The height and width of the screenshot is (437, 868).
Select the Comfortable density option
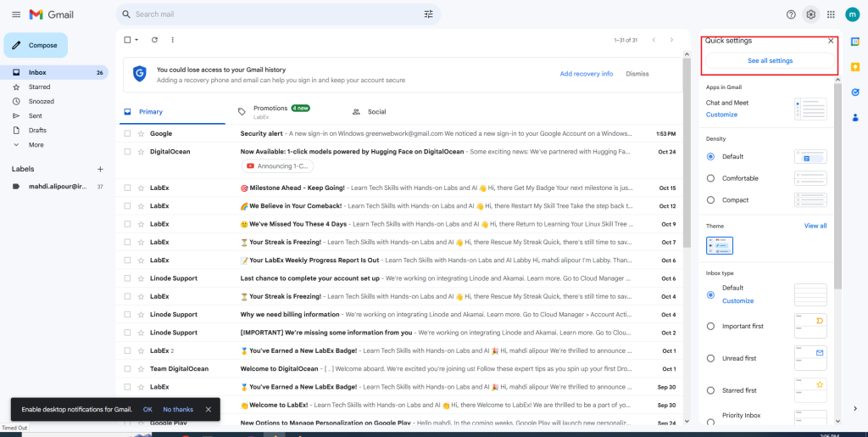tap(710, 178)
